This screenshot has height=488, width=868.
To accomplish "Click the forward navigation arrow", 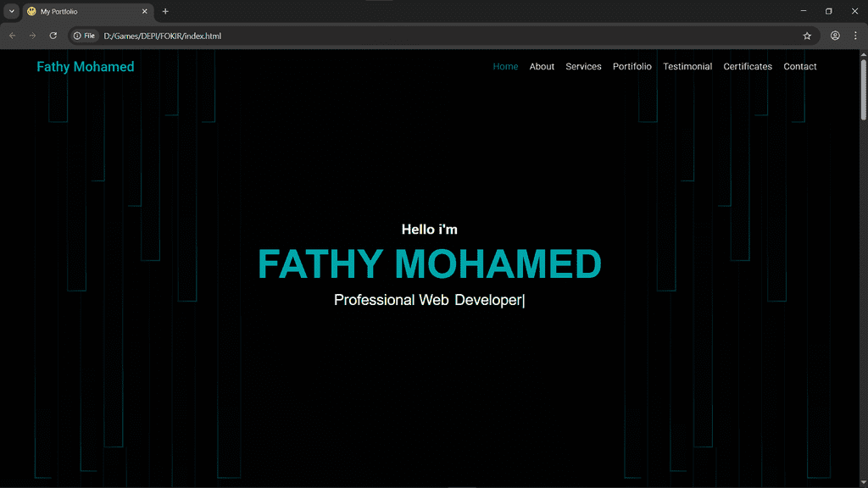I will [32, 36].
